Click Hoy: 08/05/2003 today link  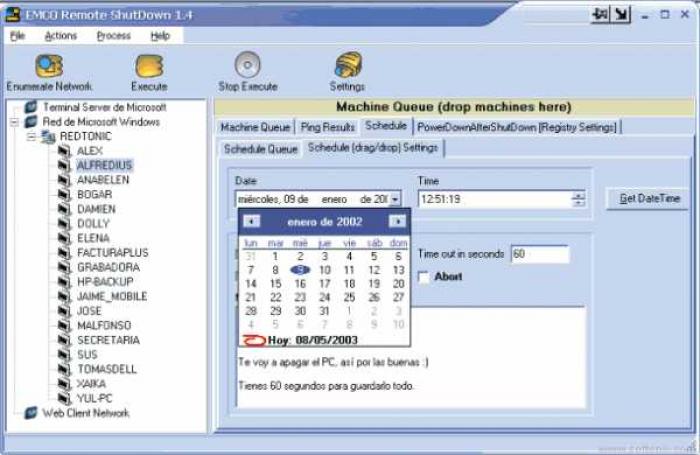click(312, 341)
